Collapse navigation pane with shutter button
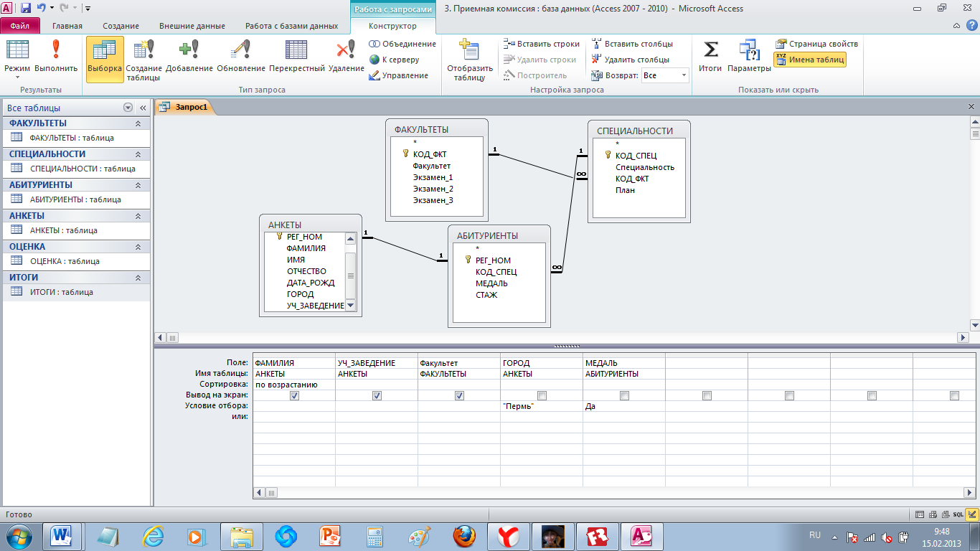The width and height of the screenshot is (980, 551). click(x=143, y=108)
